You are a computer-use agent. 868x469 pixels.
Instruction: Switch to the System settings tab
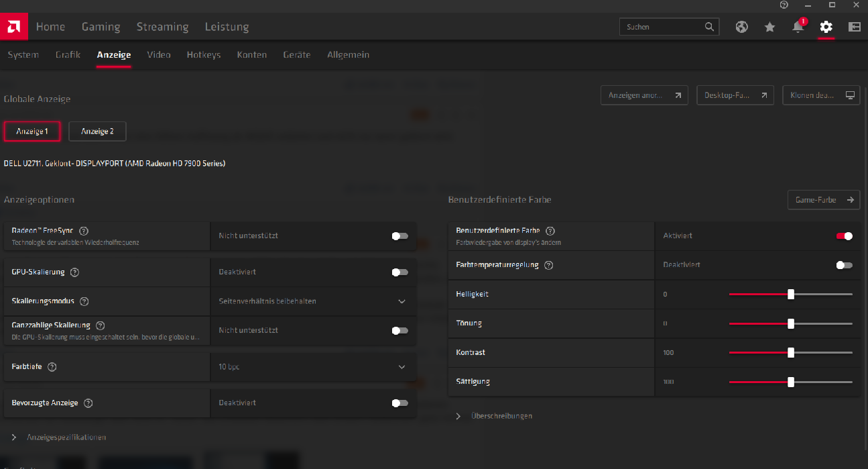[23, 55]
